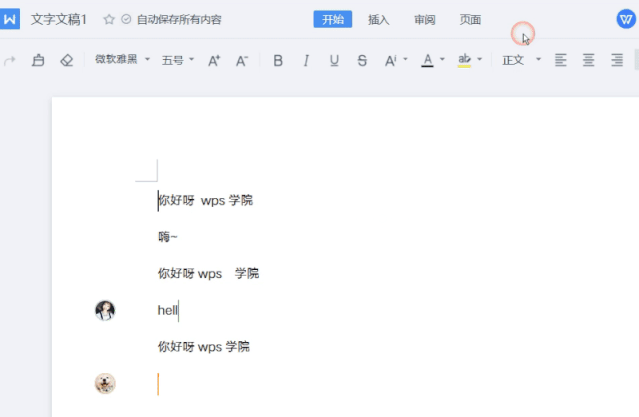
Task: Click the text line hell
Action: (x=168, y=311)
